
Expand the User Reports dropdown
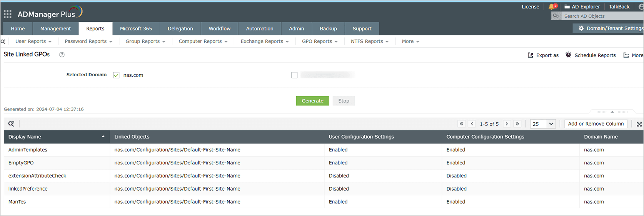[x=33, y=41]
